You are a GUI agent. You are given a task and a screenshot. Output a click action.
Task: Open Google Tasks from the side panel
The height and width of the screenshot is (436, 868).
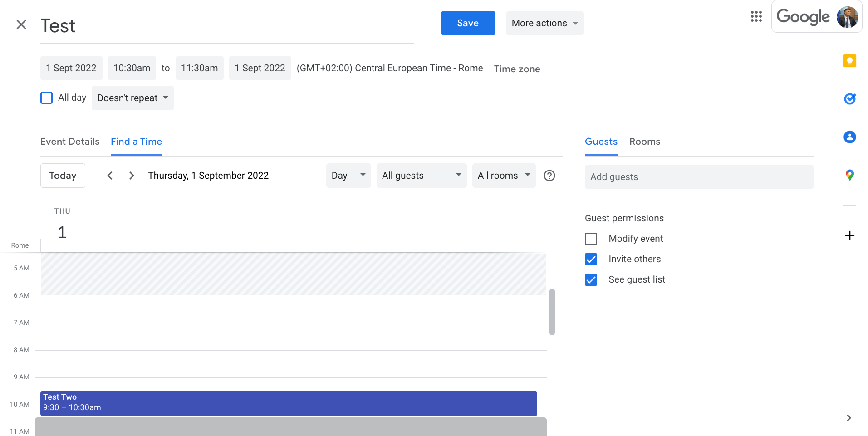[849, 99]
